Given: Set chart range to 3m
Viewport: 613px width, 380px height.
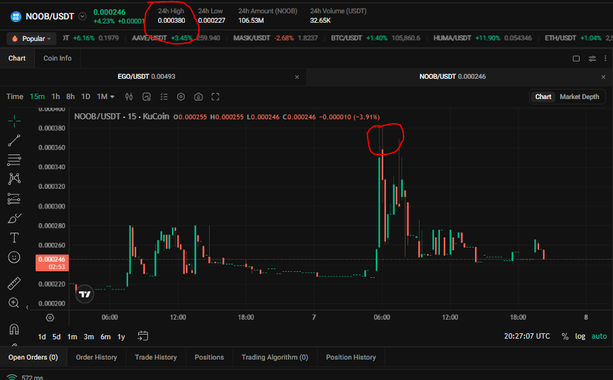Looking at the screenshot, I should pos(89,337).
